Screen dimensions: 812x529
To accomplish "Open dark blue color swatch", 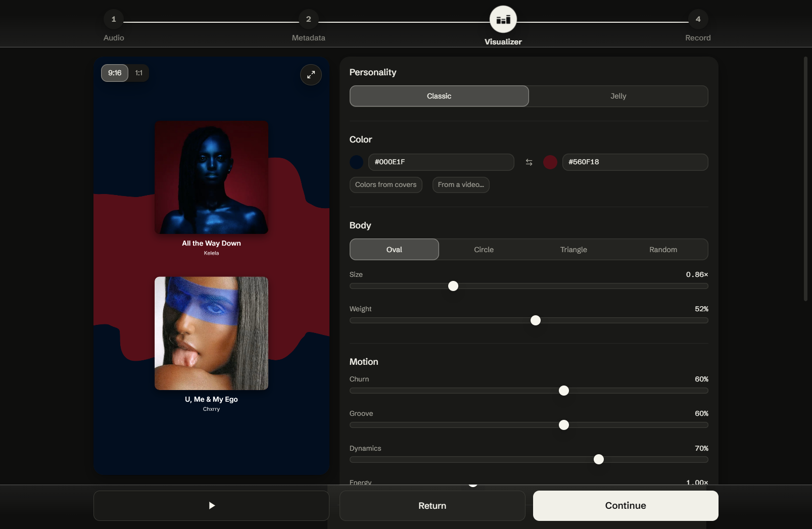I will 357,162.
